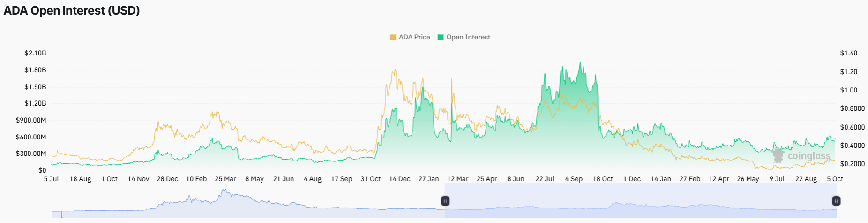Click the 8 May date label

(254, 179)
